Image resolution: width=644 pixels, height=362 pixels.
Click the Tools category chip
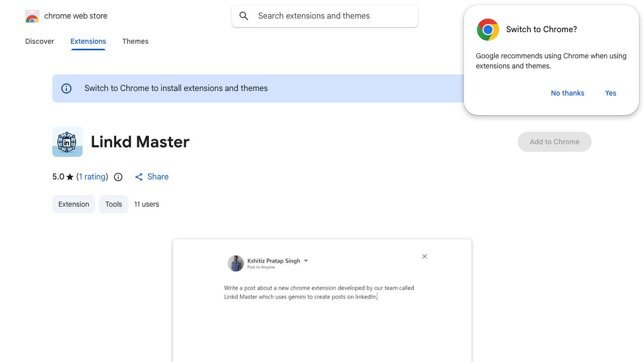[x=114, y=204]
